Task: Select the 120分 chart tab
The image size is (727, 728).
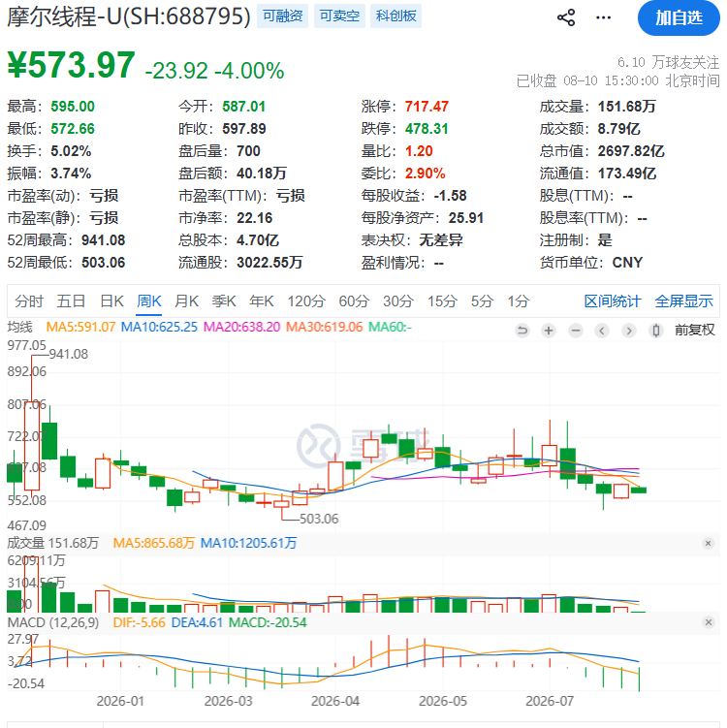Action: click(x=306, y=301)
